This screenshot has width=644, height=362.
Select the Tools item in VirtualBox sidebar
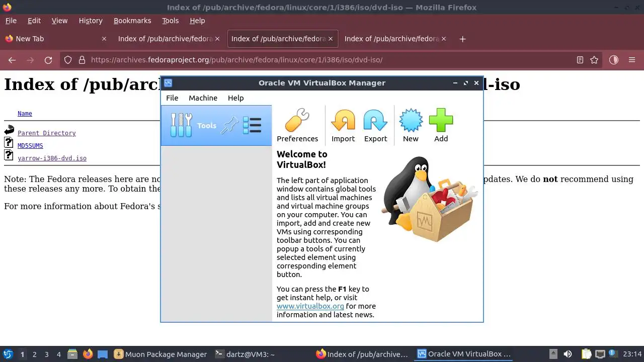(216, 126)
